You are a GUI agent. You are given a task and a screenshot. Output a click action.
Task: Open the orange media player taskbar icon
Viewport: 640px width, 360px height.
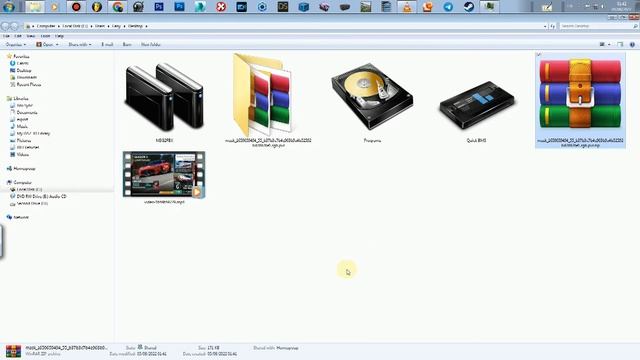55,7
